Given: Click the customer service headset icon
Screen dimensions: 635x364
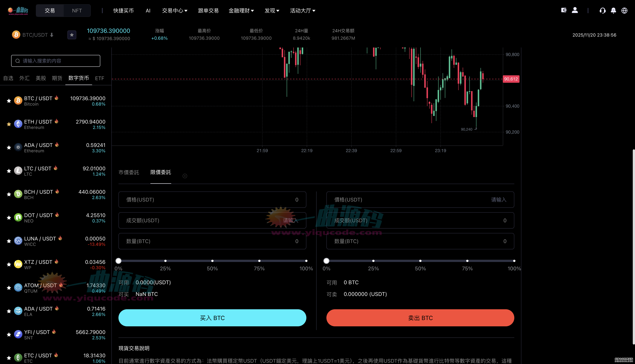Looking at the screenshot, I should pos(603,11).
